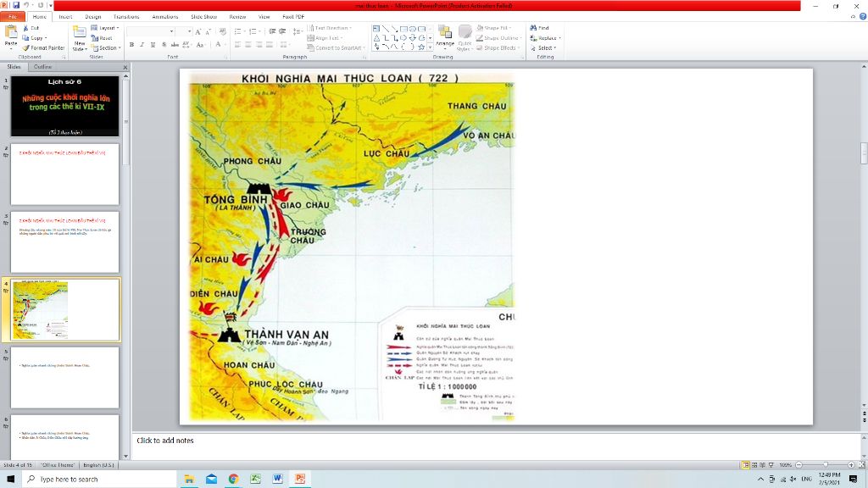This screenshot has height=488, width=868.
Task: Open Word from the Windows taskbar
Action: coord(277,480)
